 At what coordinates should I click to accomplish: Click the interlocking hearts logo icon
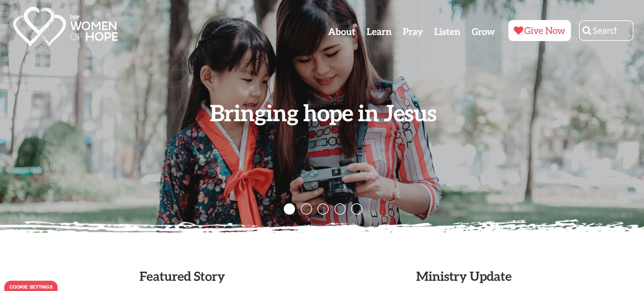pyautogui.click(x=39, y=26)
